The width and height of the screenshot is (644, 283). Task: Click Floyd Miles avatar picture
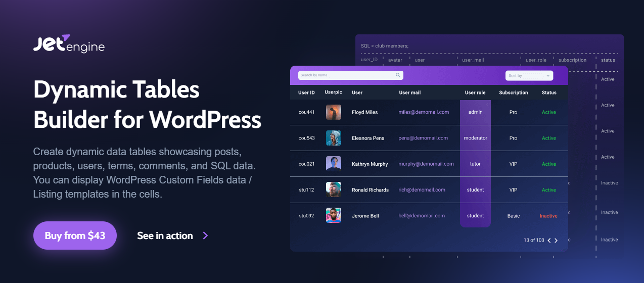pyautogui.click(x=334, y=112)
